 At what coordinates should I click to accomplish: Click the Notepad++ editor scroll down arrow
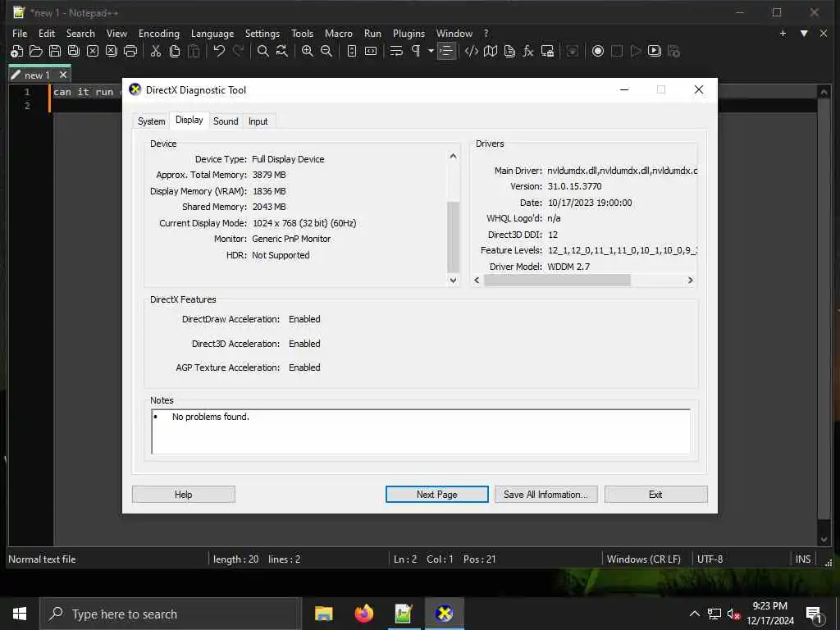coord(824,540)
